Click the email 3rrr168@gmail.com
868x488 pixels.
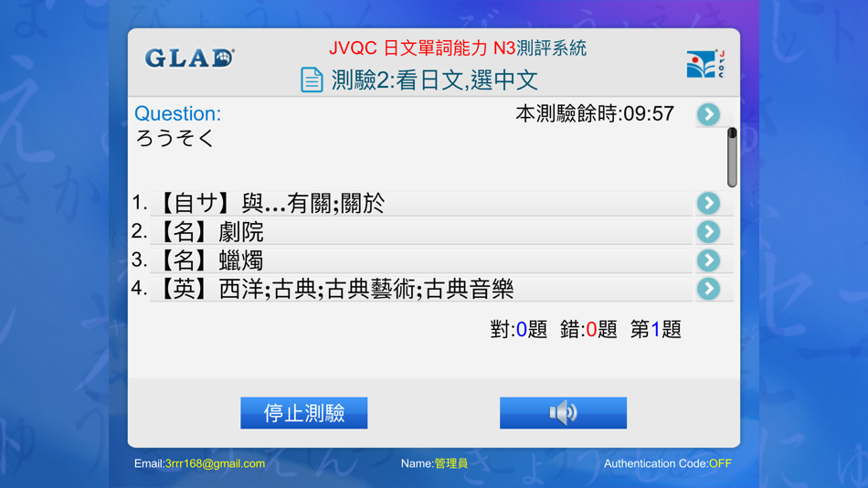(215, 463)
